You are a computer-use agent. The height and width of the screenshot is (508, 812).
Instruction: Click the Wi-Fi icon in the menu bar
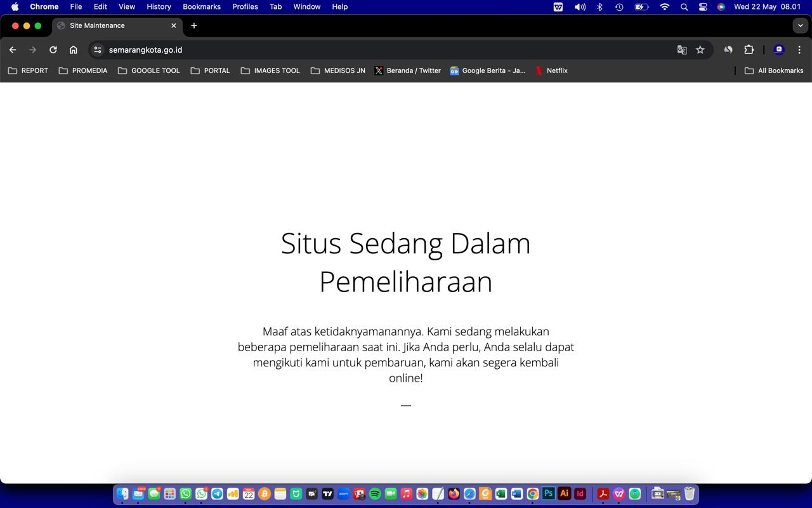click(x=664, y=7)
